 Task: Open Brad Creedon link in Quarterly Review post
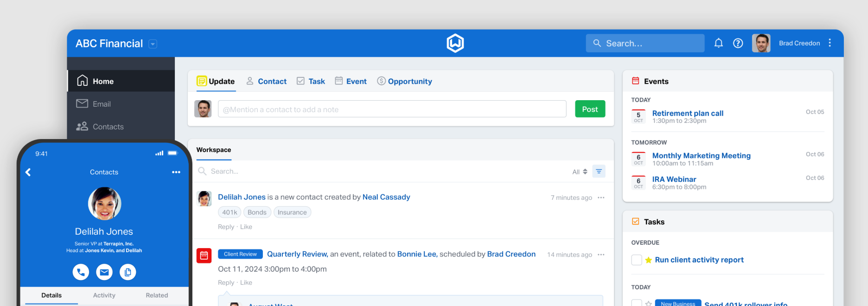click(511, 254)
